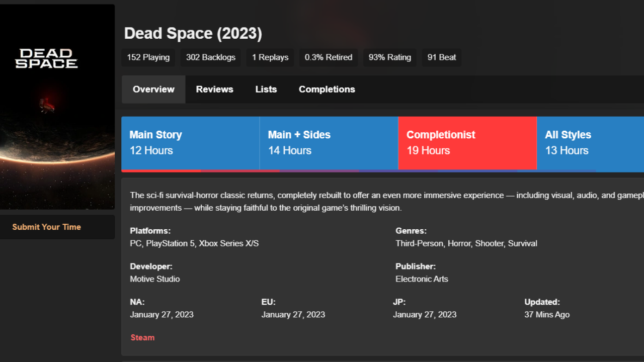Click the Completionist time distribution bar

(467, 170)
